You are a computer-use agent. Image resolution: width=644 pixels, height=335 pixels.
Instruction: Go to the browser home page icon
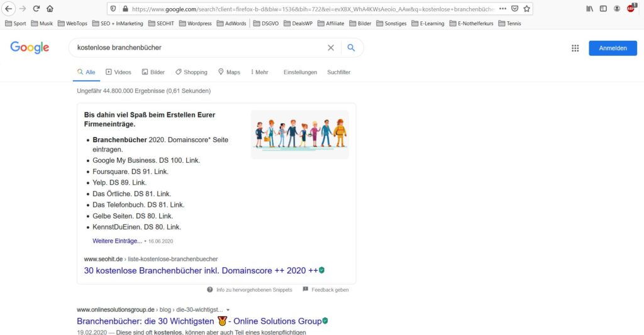[x=50, y=9]
